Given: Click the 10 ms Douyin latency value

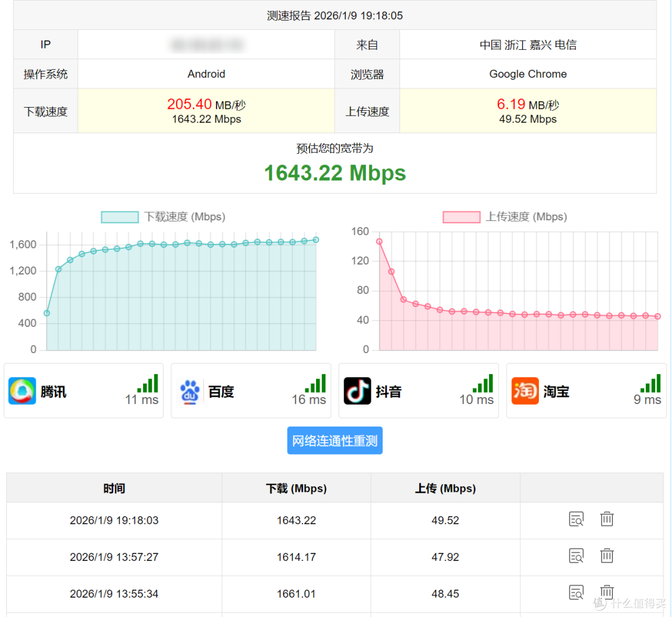Looking at the screenshot, I should click(477, 400).
